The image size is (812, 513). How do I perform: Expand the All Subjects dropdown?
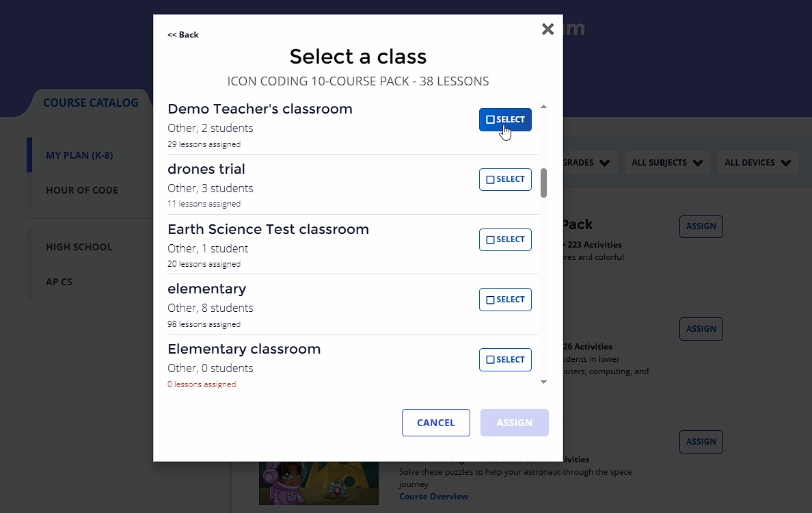tap(666, 163)
